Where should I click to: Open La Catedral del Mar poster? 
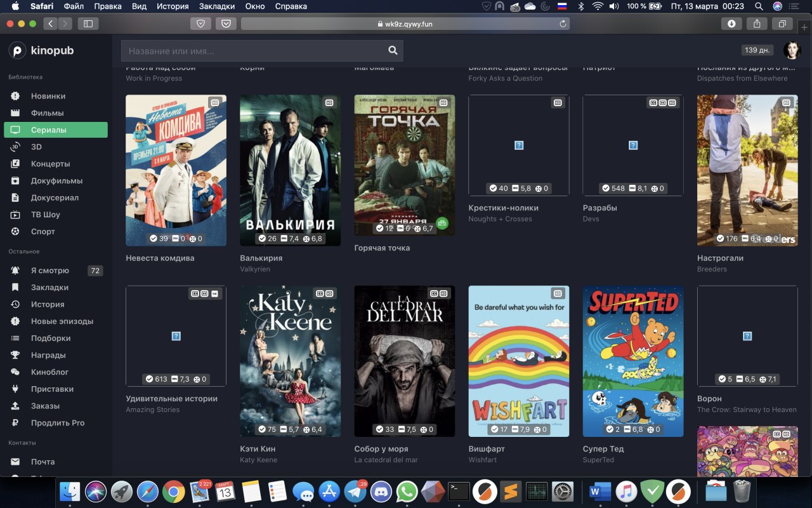click(404, 361)
